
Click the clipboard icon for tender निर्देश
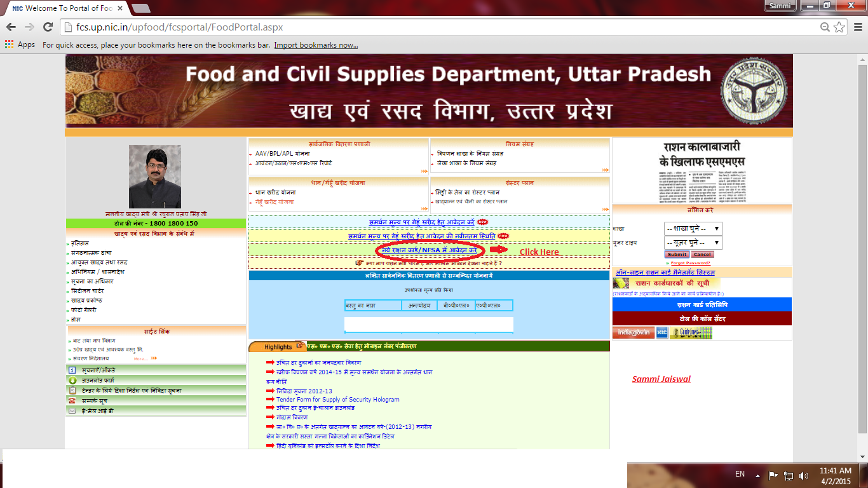click(x=72, y=390)
